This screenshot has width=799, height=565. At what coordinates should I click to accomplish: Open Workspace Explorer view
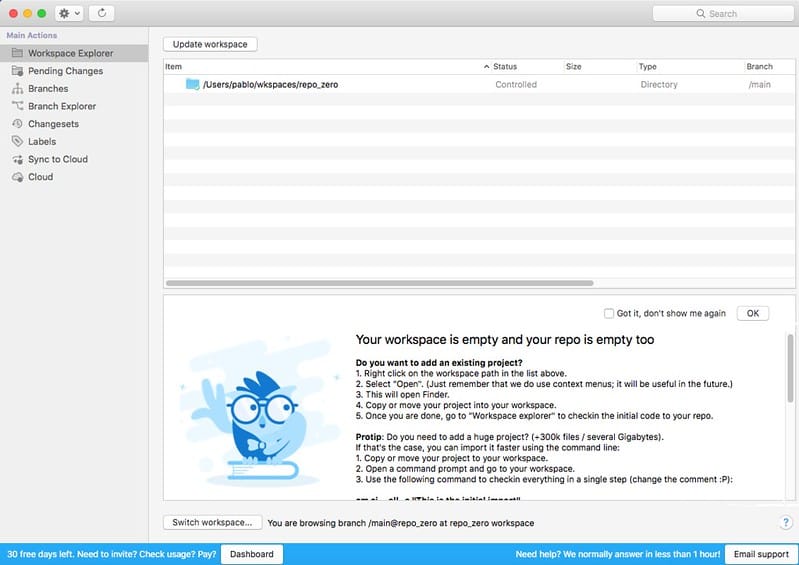click(74, 53)
